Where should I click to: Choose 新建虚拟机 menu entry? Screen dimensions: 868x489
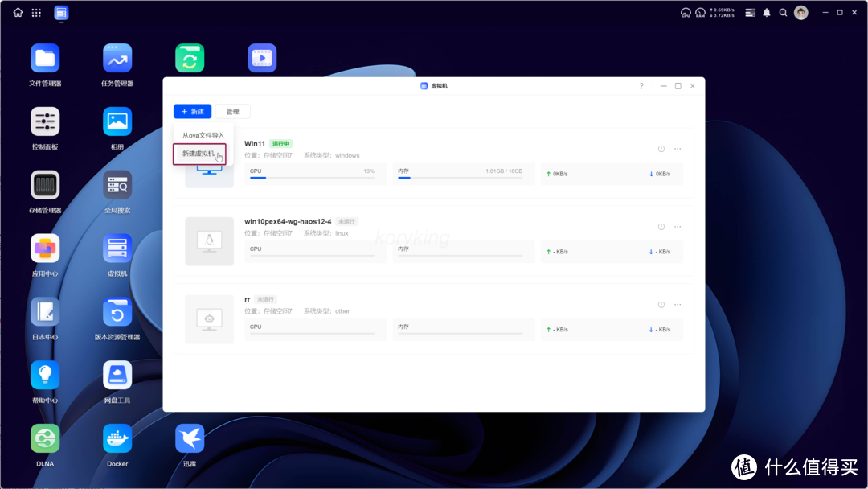(199, 154)
